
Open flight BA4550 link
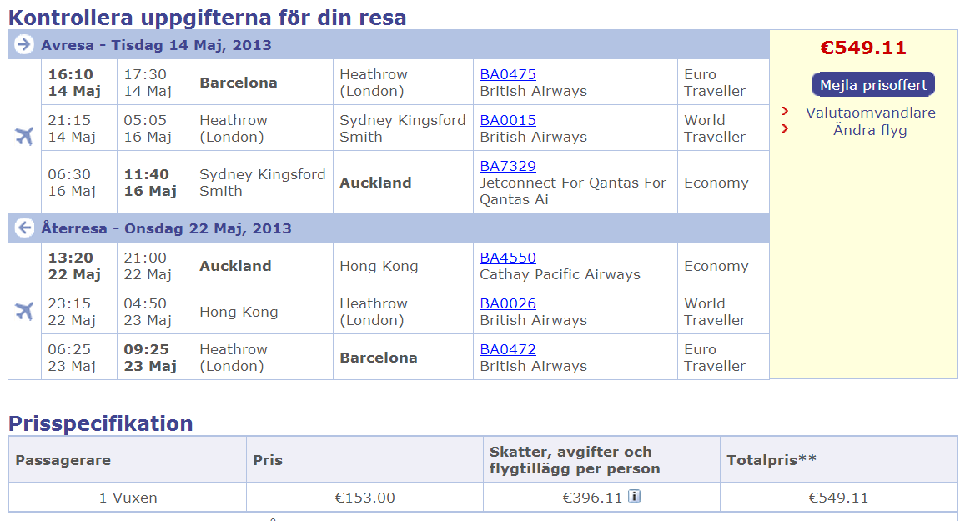point(507,258)
